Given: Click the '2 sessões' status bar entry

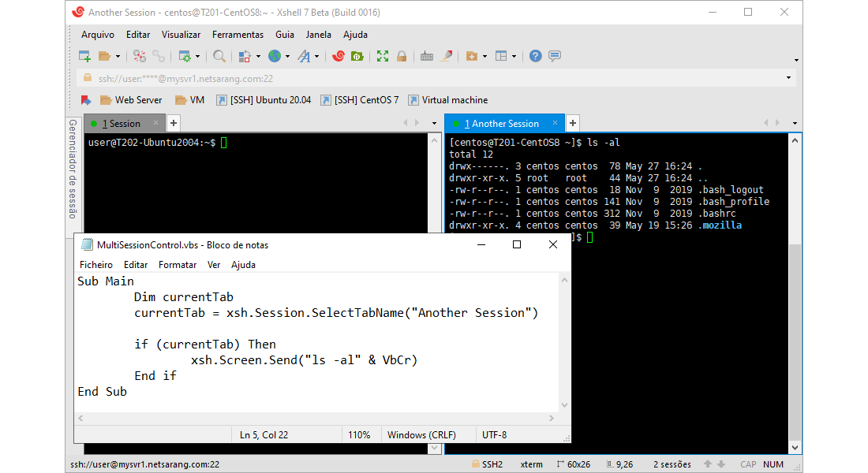Looking at the screenshot, I should coord(672,464).
